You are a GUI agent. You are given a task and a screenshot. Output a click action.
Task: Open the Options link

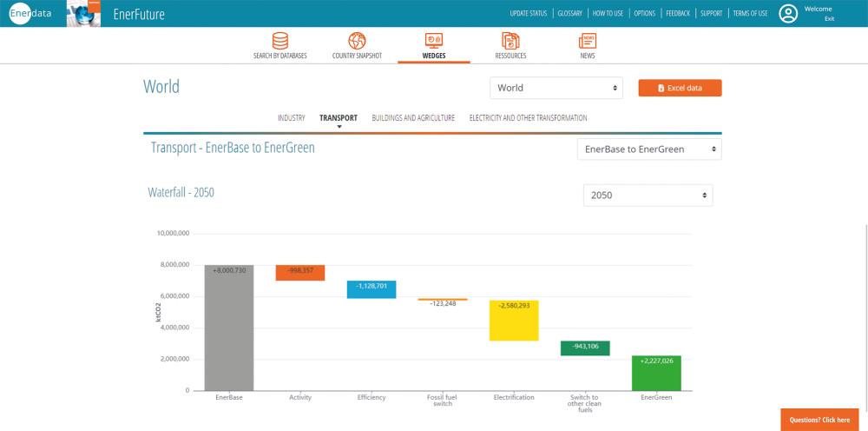pyautogui.click(x=645, y=13)
